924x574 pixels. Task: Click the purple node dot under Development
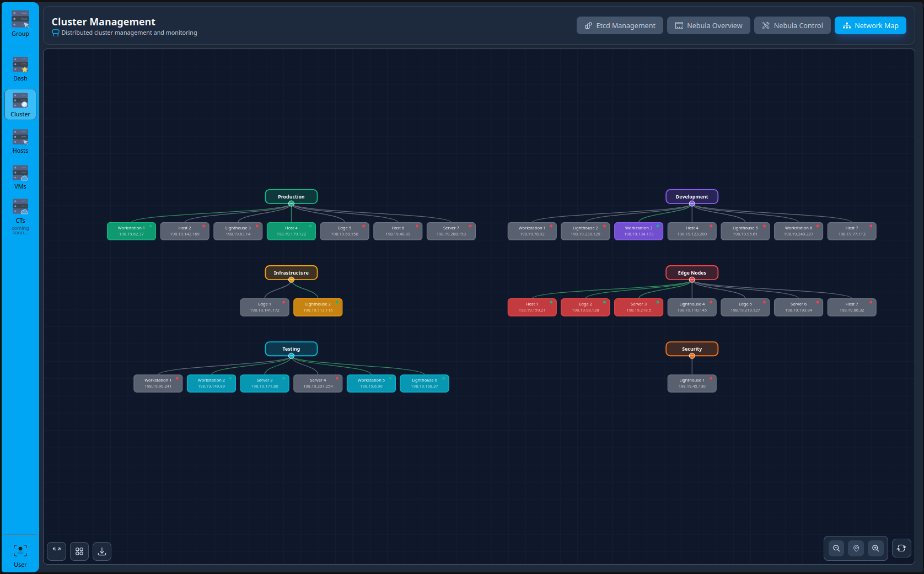coord(691,203)
